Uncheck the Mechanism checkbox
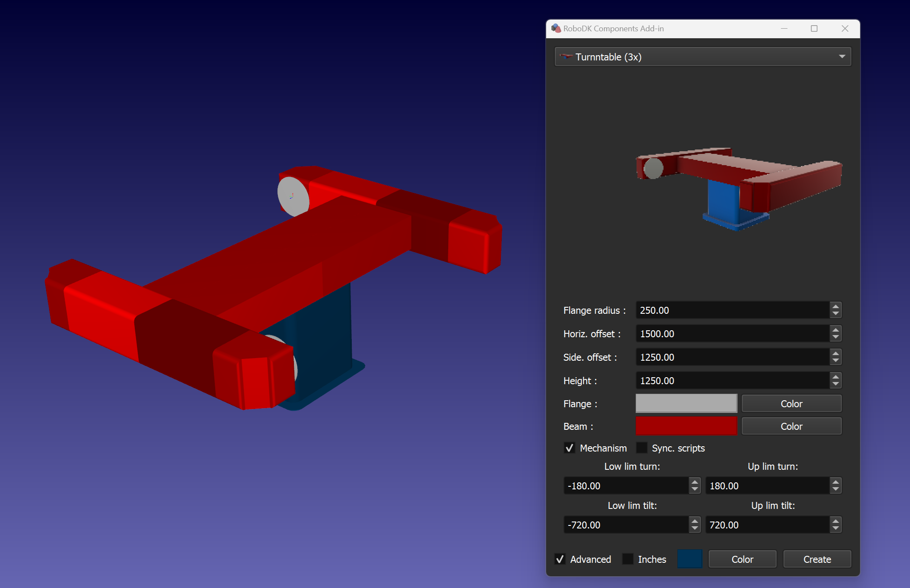Screen dimensions: 910x588 569,448
